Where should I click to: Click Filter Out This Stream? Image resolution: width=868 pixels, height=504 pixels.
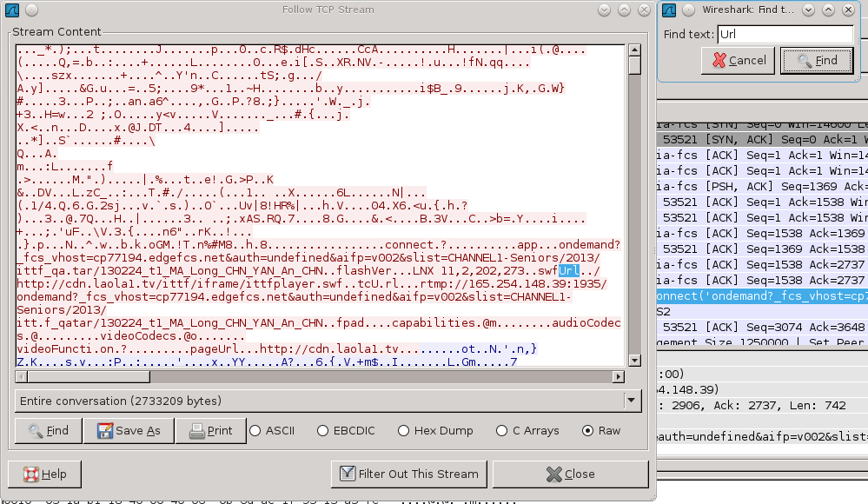tap(408, 474)
